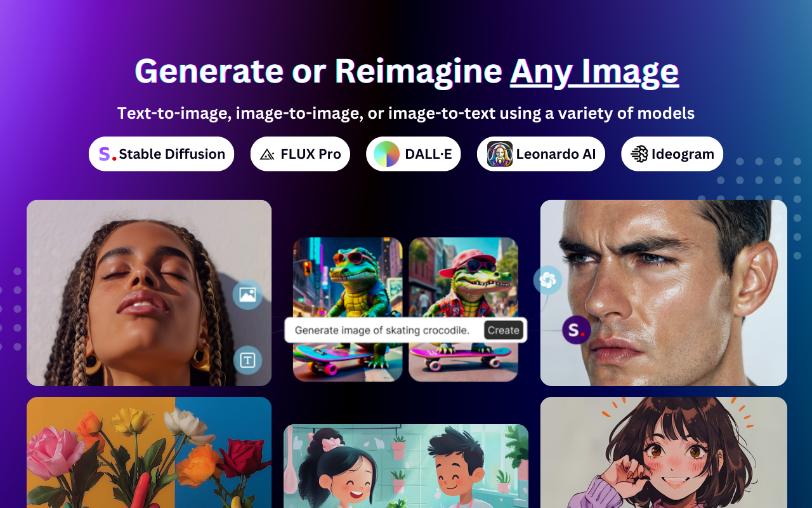Click the purple S badge near man's face

coord(576,330)
